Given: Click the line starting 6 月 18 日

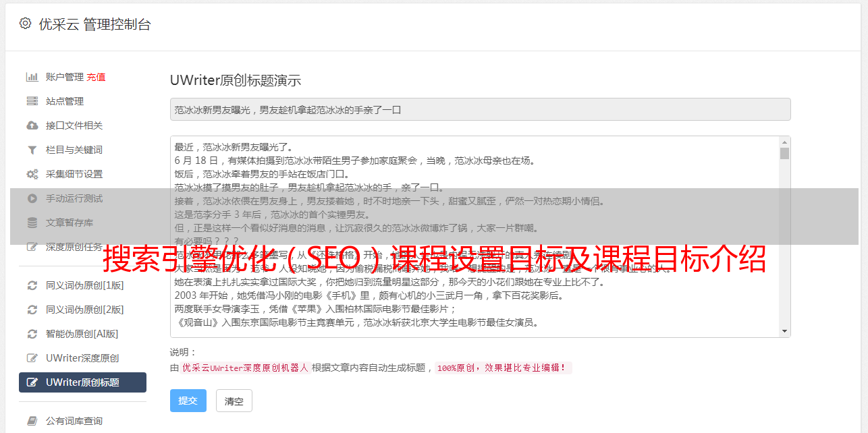Looking at the screenshot, I should pyautogui.click(x=354, y=161).
